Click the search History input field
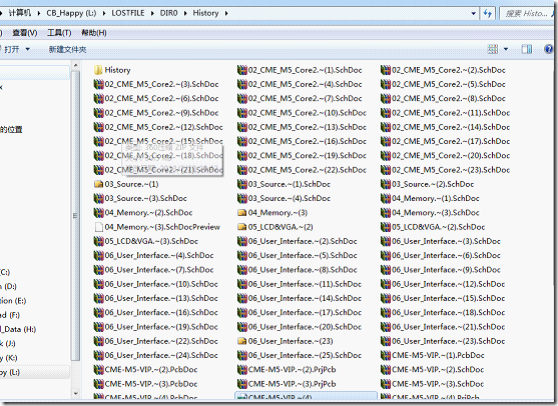 click(526, 14)
